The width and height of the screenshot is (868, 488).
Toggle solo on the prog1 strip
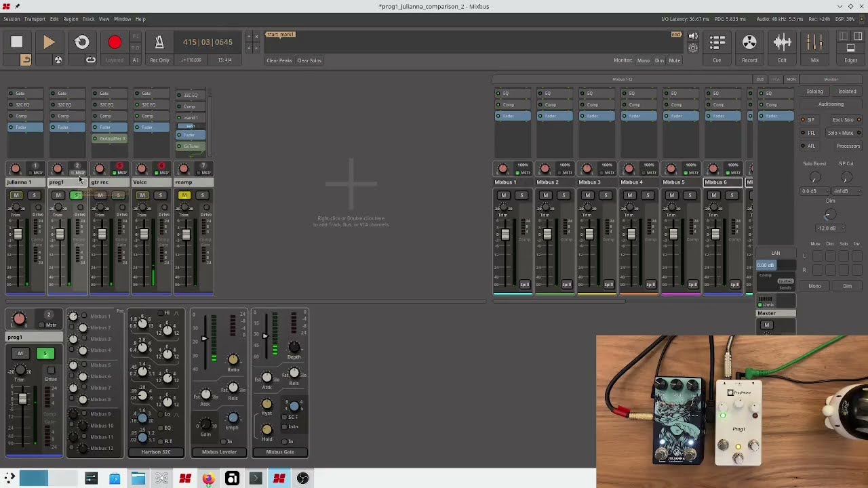point(76,195)
